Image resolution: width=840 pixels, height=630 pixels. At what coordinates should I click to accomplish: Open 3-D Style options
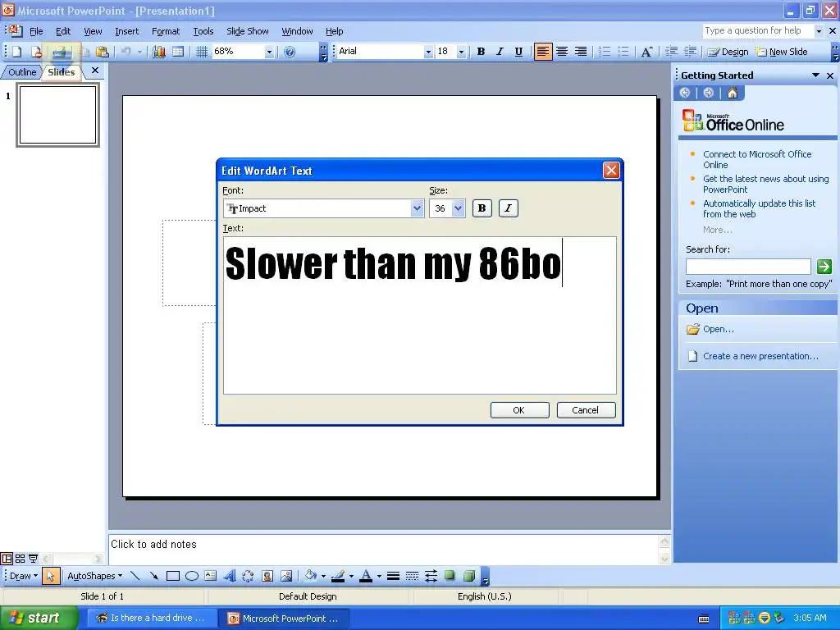[x=468, y=576]
